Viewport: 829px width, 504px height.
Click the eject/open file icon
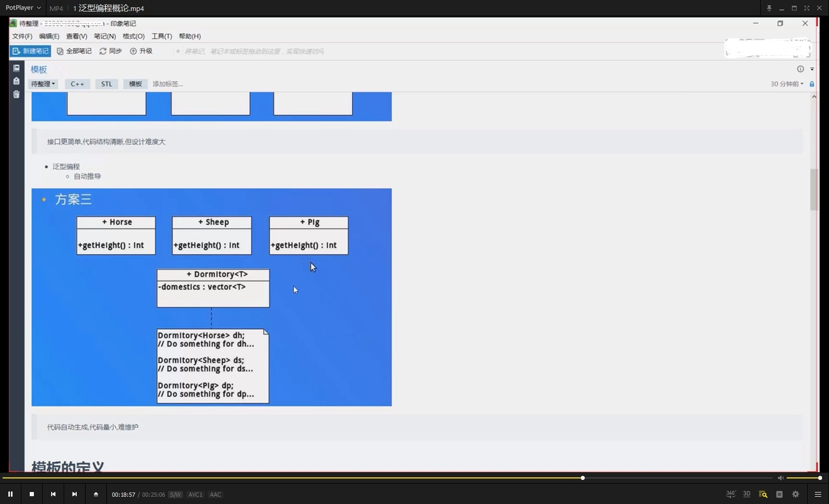coord(96,494)
